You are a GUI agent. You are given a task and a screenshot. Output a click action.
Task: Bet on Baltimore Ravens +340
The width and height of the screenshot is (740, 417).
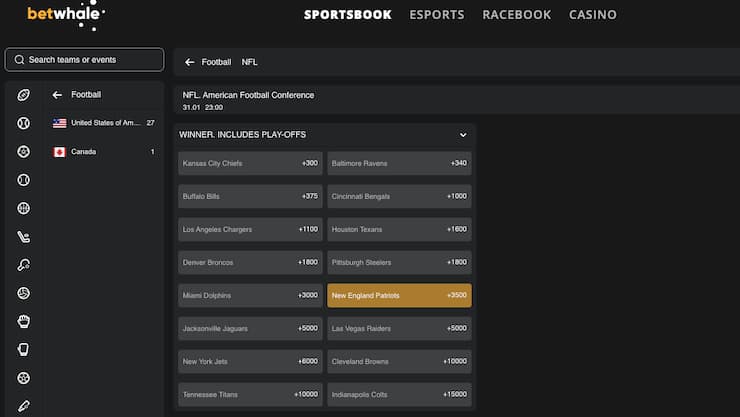tap(399, 163)
